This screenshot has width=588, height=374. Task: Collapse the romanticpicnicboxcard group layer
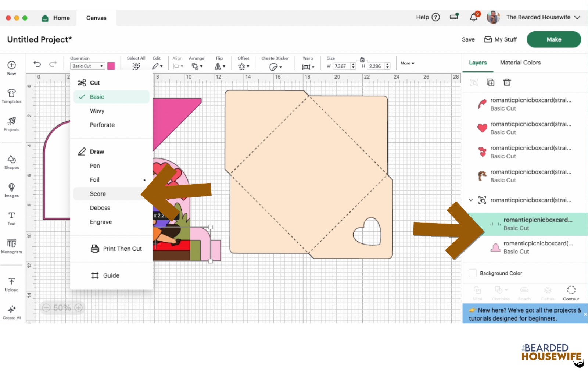click(471, 200)
